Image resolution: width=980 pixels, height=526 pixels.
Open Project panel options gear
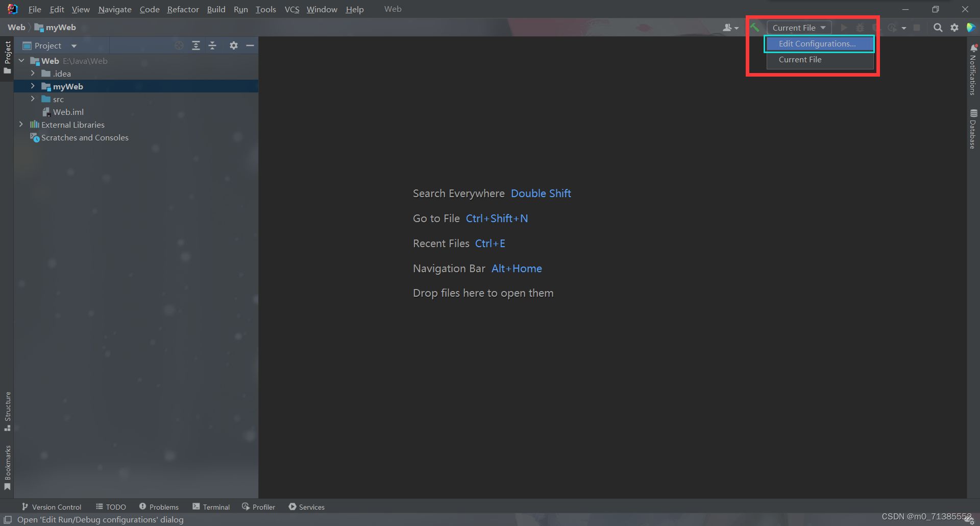233,45
